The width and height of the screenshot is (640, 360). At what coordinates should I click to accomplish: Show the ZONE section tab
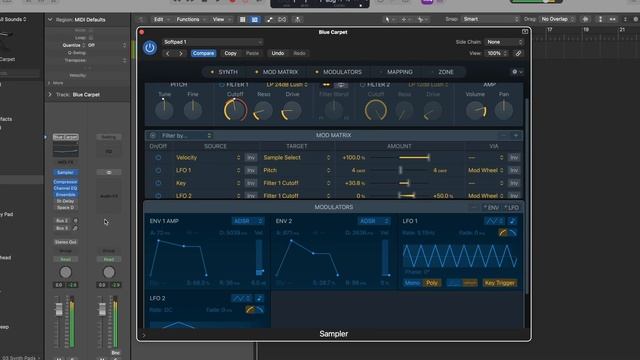pos(443,72)
